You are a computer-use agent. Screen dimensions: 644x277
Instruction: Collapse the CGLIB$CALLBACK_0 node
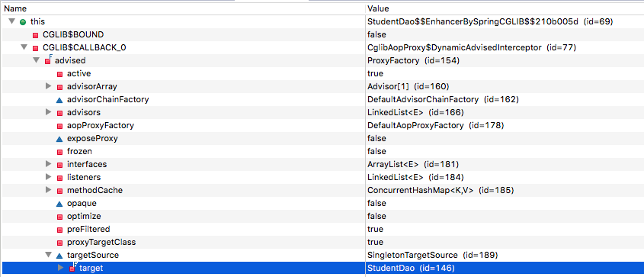[x=24, y=47]
